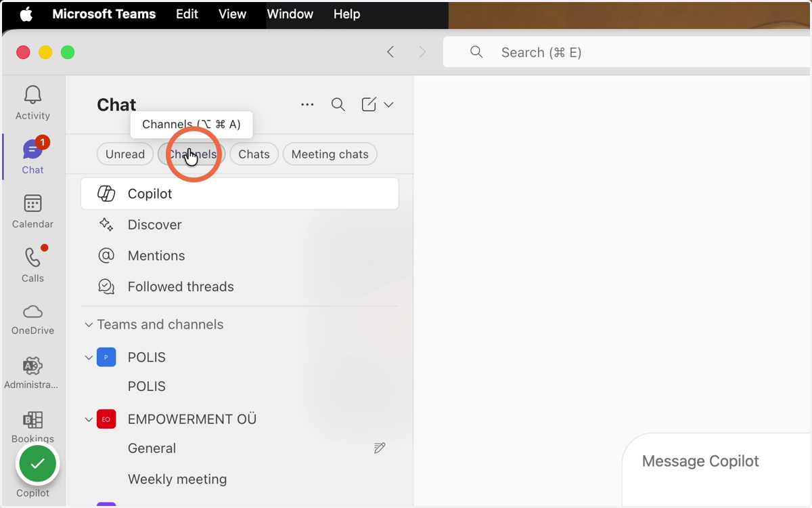The image size is (812, 508).
Task: Go back with the left arrow
Action: click(390, 52)
